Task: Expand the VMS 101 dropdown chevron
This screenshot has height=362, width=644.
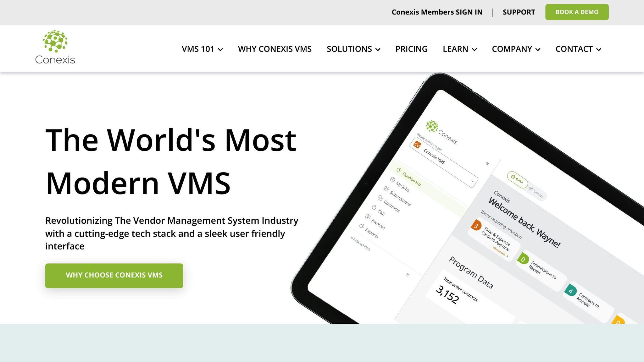Action: [220, 49]
